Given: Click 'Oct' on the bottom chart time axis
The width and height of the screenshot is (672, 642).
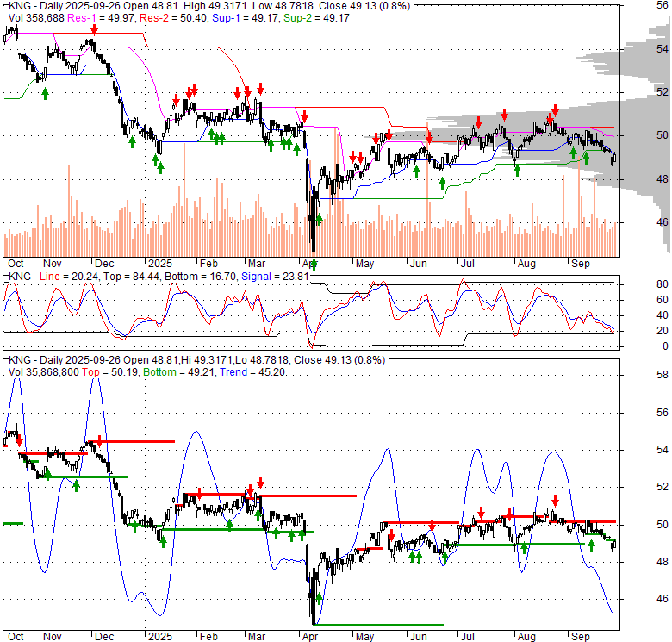Looking at the screenshot, I should (x=16, y=637).
